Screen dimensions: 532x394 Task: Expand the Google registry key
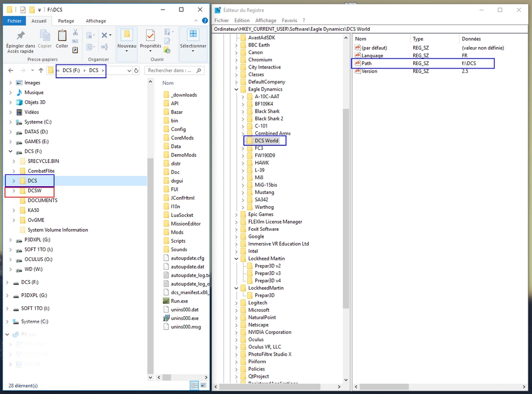tap(236, 236)
